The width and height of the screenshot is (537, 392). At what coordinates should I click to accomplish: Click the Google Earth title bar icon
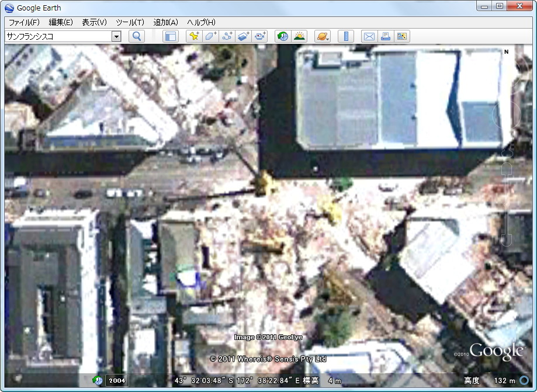(x=9, y=8)
